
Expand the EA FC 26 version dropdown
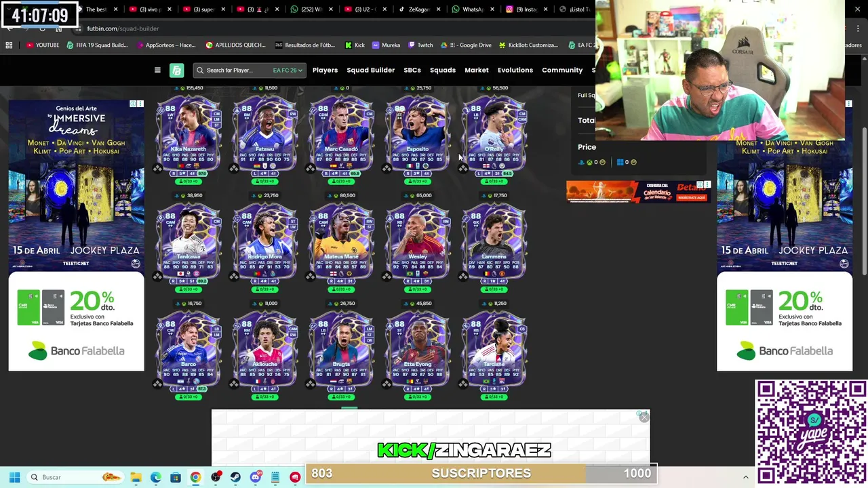point(288,70)
